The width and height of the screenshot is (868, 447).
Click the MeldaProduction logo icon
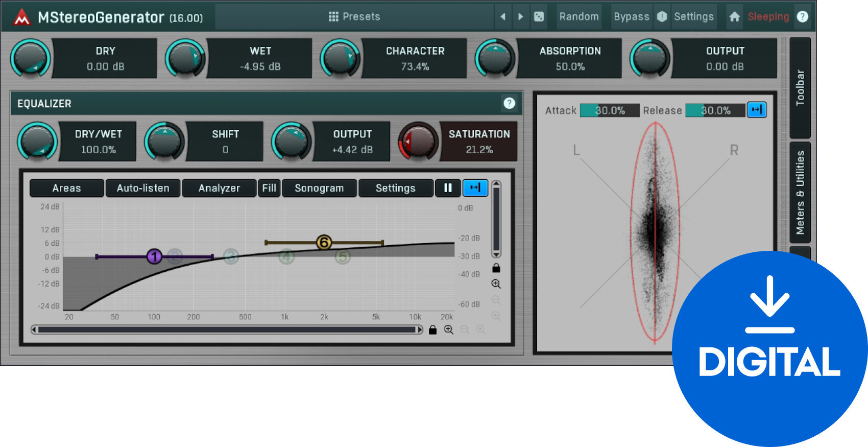coord(21,17)
